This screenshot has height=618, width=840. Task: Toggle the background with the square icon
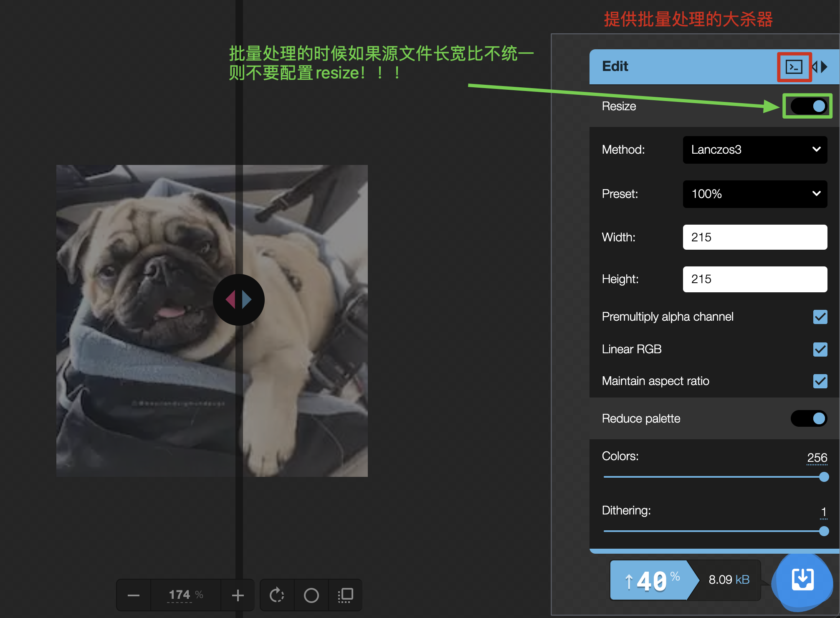[345, 595]
